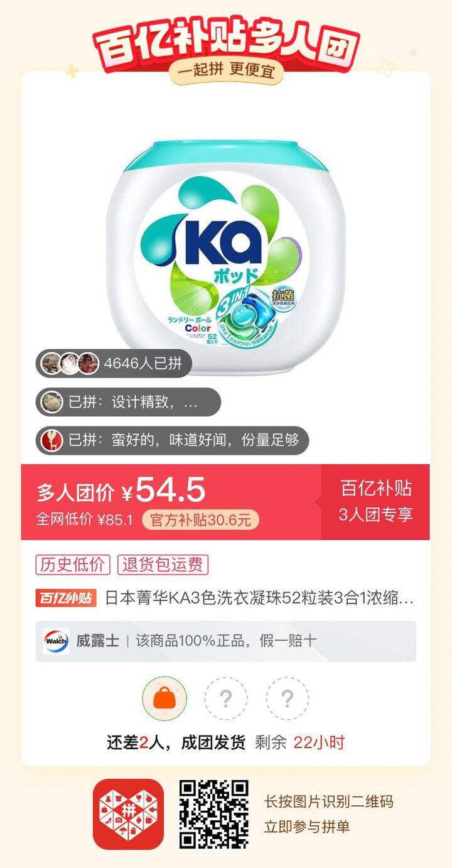Click the QR code image

(214, 815)
